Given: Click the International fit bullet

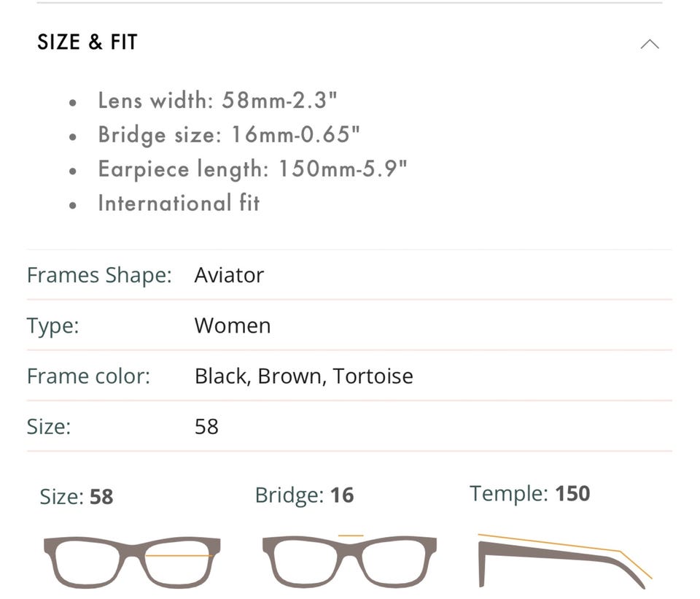Looking at the screenshot, I should click(x=179, y=203).
